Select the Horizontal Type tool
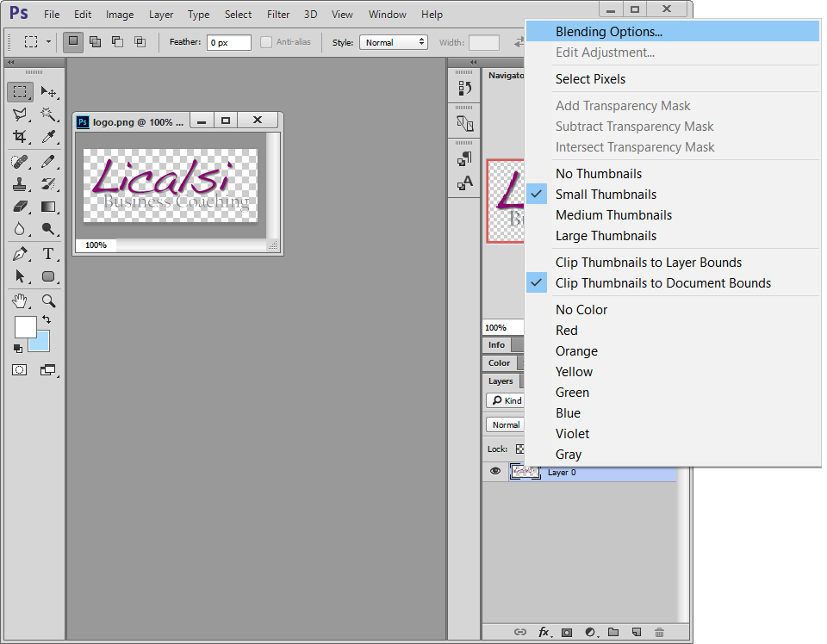Viewport: 827px width, 644px height. [x=48, y=254]
